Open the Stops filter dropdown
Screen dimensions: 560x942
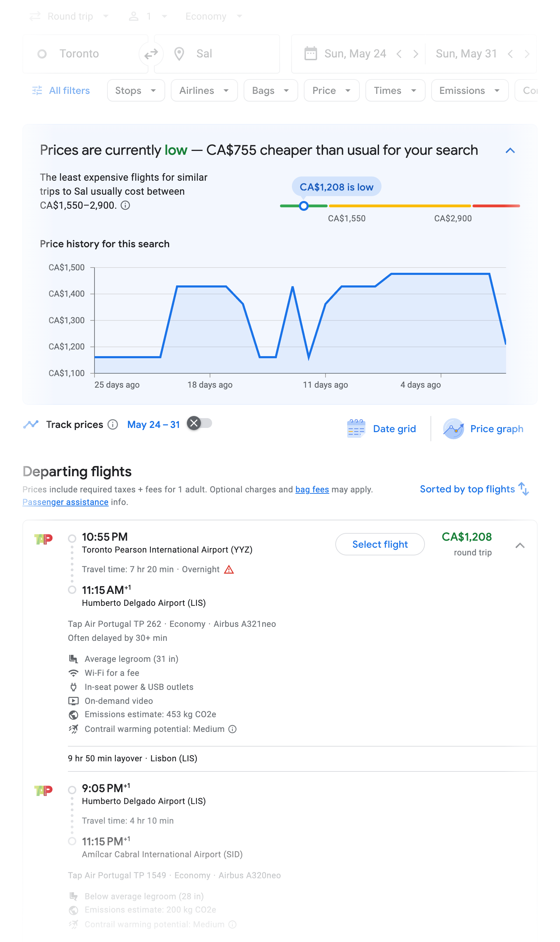(135, 90)
